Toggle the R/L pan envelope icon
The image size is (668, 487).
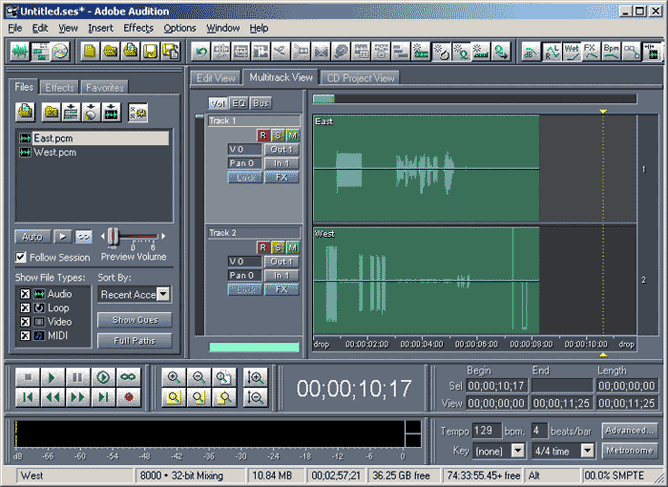tap(551, 52)
